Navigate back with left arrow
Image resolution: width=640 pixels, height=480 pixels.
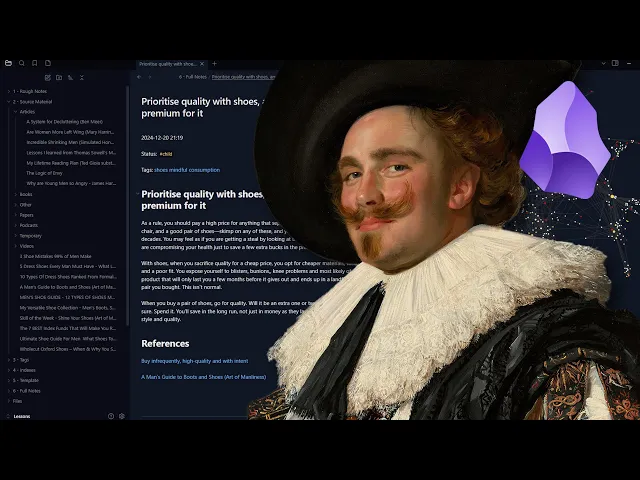[x=139, y=77]
